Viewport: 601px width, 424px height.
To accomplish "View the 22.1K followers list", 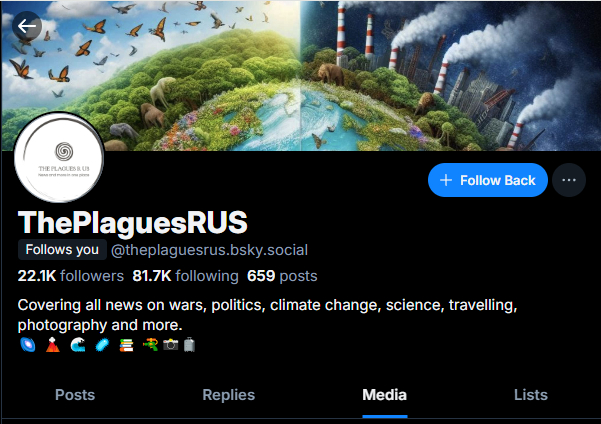I will tap(71, 276).
